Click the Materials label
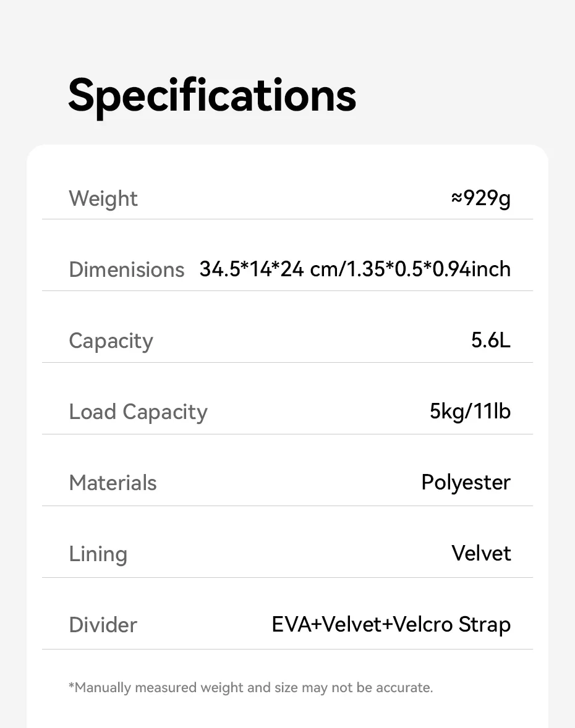The height and width of the screenshot is (728, 575). pyautogui.click(x=113, y=483)
